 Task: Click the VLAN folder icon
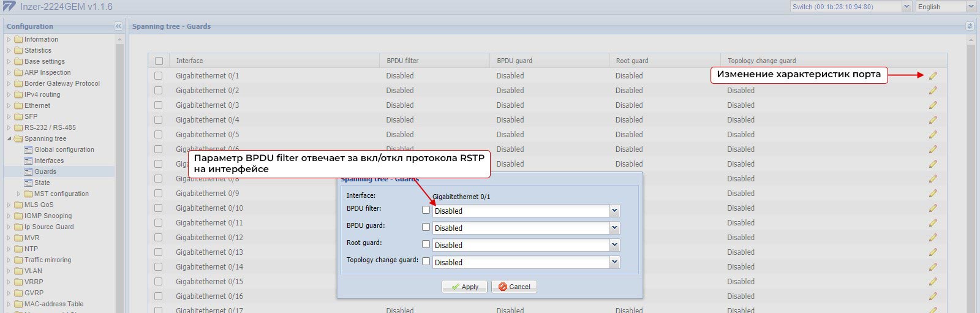(18, 271)
